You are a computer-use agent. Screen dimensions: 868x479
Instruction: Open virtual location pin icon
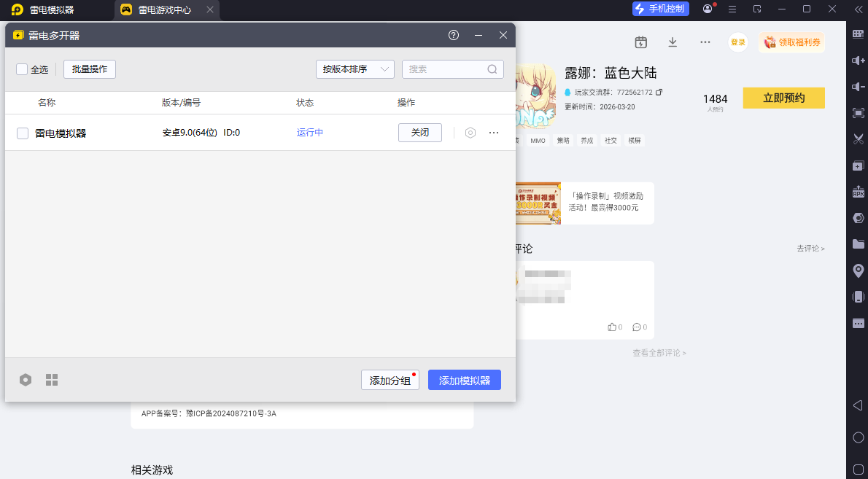(858, 270)
